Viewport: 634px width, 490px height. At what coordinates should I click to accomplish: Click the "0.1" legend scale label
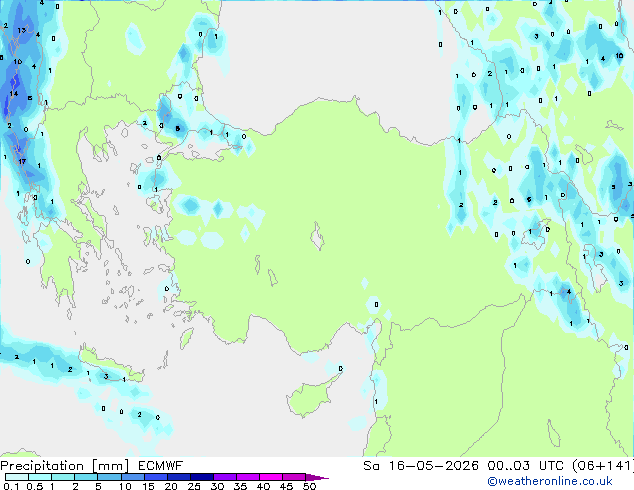click(11, 486)
